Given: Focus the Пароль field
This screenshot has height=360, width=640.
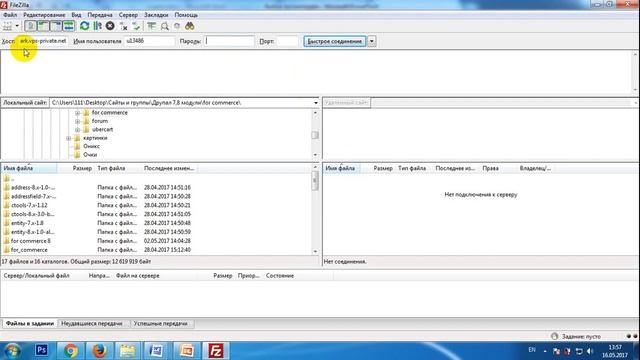Looking at the screenshot, I should point(229,41).
